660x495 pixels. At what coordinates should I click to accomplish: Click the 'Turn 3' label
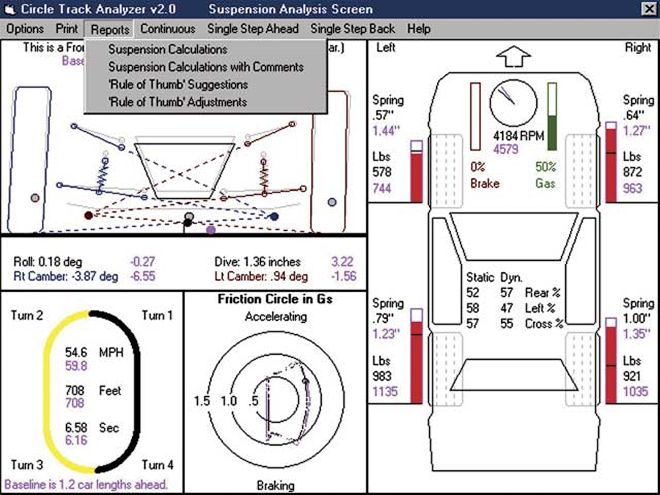(x=27, y=465)
